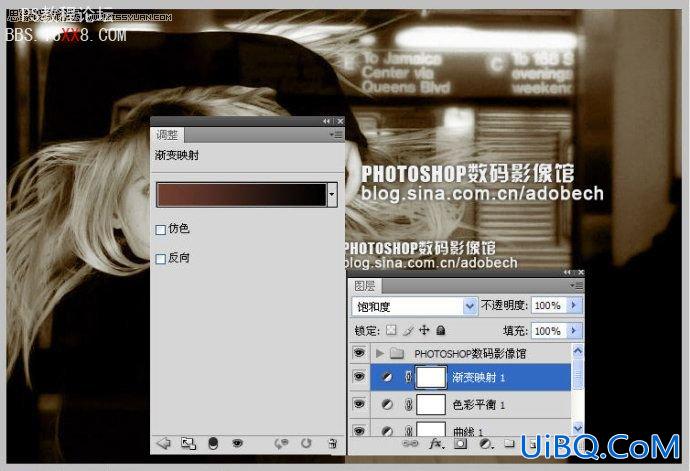Return to adjustment list via back arrow
Viewport: 690px width, 471px height.
pos(164,443)
